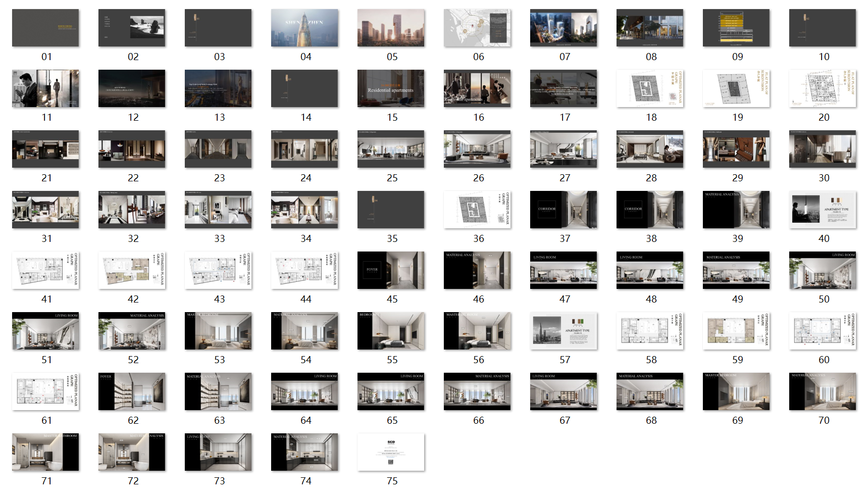Click the map slide numbered 06
The image size is (868, 498).
(477, 28)
